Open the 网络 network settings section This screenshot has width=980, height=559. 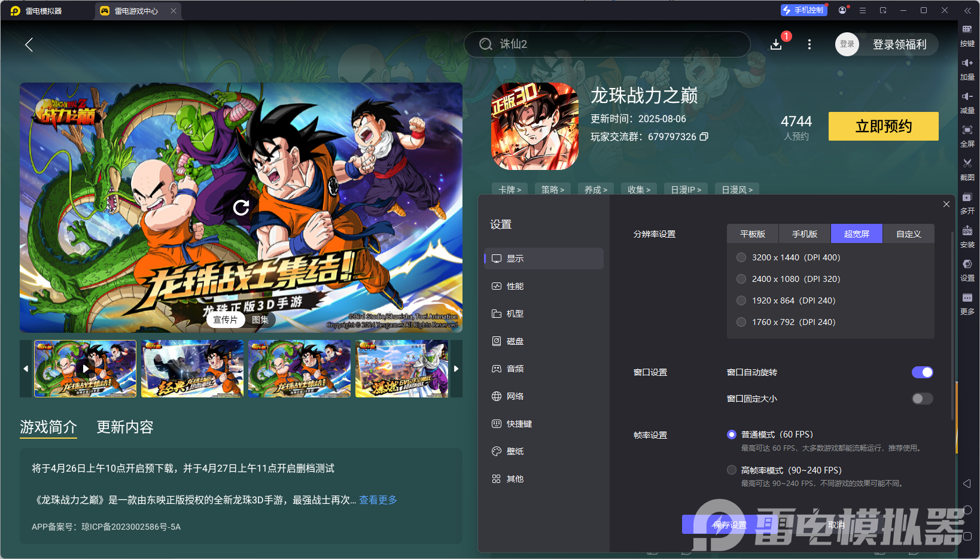(x=544, y=396)
